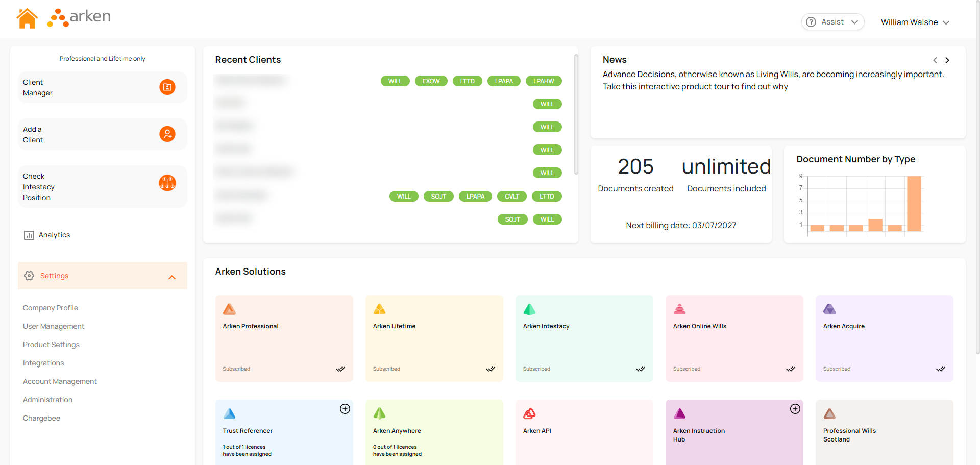Click the Check Intestacy Position icon
The width and height of the screenshot is (980, 465).
(x=167, y=183)
